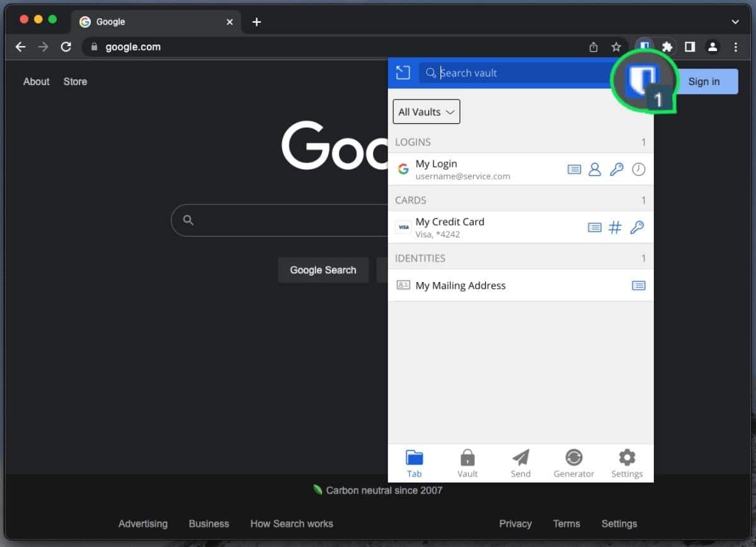The image size is (756, 547).
Task: Pop out the Bitwarden extension window
Action: [403, 72]
